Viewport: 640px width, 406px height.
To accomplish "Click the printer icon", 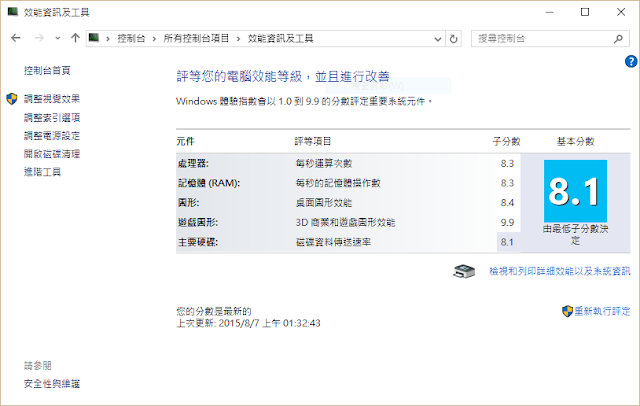I will [x=464, y=271].
